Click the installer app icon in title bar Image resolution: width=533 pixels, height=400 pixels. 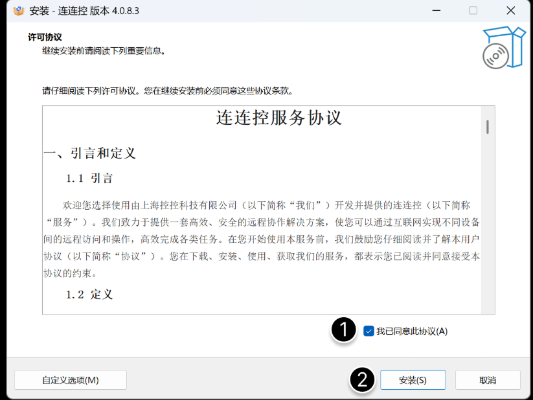19,11
